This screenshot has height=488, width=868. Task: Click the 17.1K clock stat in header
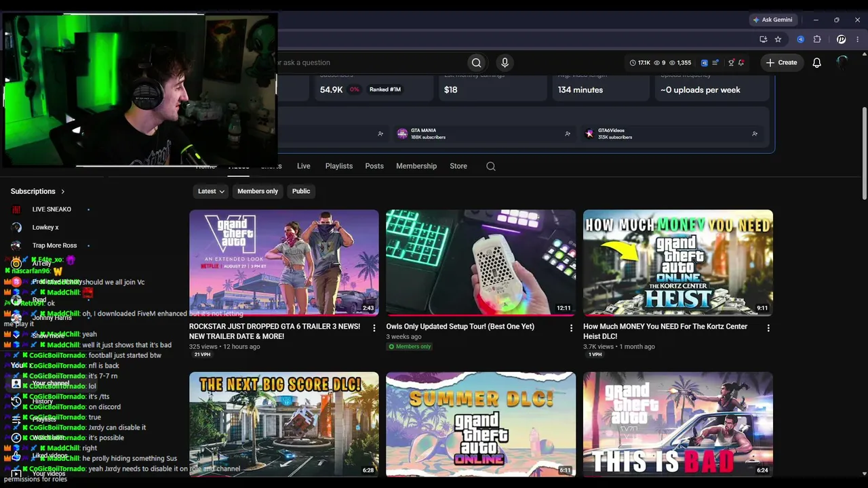(639, 62)
